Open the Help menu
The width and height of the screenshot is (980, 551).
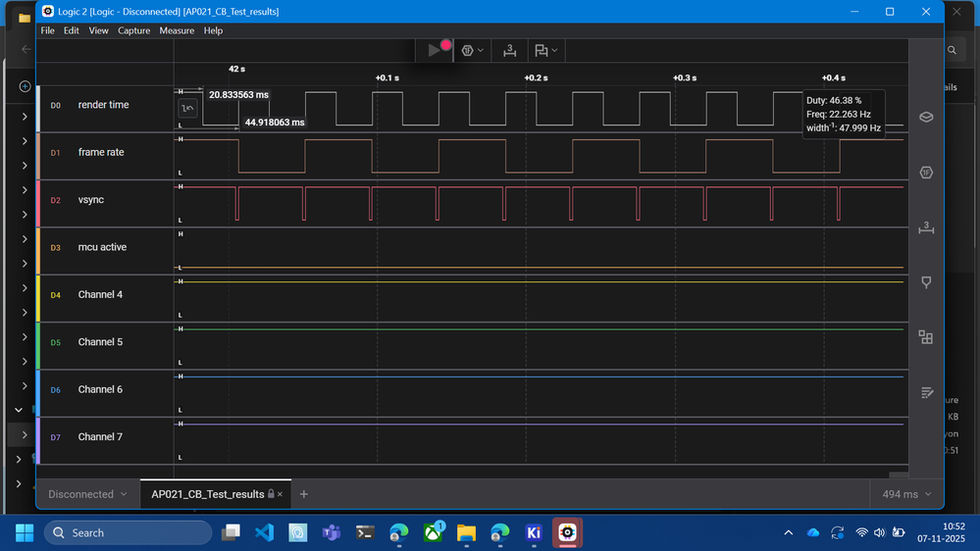click(x=213, y=30)
